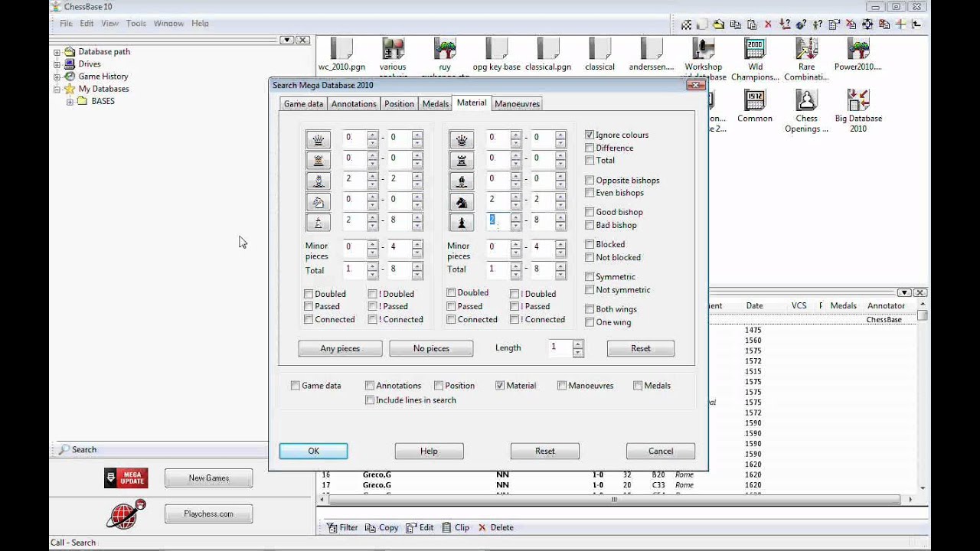
Task: Click the black pawn piece button
Action: tap(462, 222)
